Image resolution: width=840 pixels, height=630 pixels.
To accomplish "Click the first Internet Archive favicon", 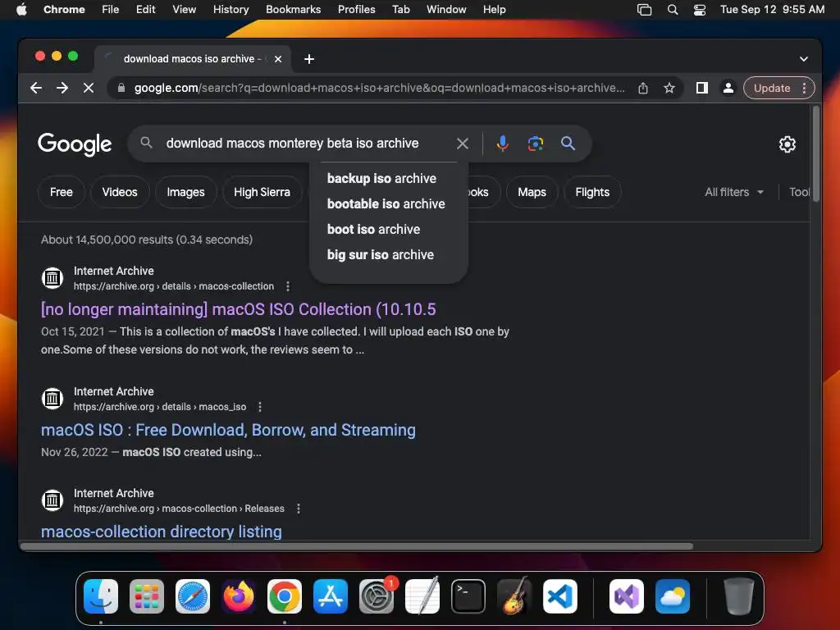I will click(x=52, y=278).
